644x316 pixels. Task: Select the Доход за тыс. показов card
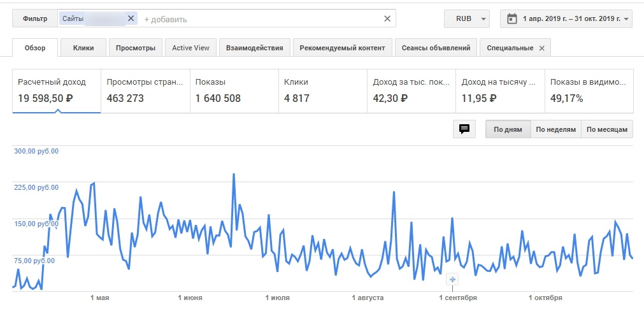[411, 90]
